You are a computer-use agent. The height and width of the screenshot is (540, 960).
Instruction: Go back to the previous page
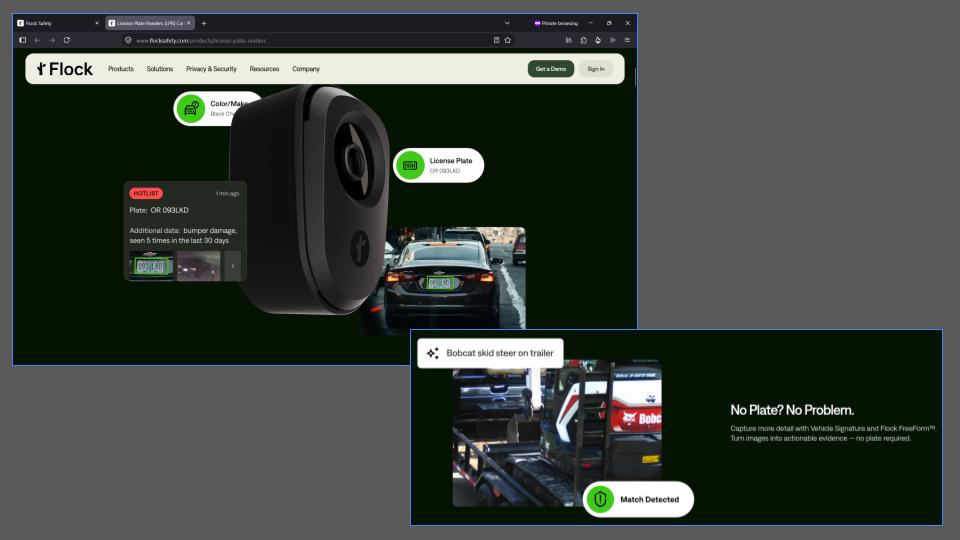tap(37, 40)
